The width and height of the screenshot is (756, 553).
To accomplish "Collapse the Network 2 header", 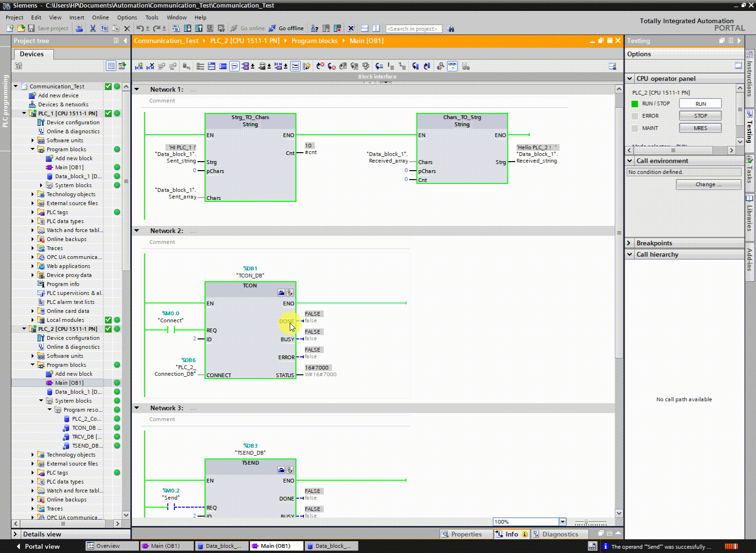I will [x=137, y=231].
